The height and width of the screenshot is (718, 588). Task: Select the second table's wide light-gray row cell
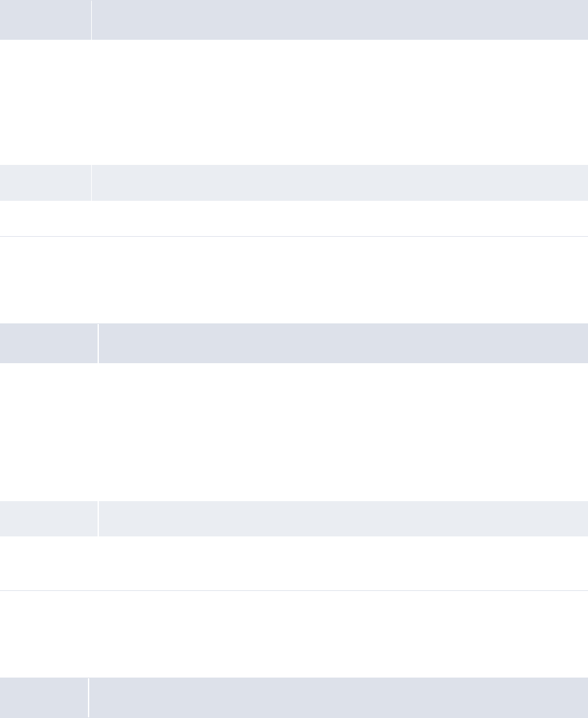click(x=343, y=518)
